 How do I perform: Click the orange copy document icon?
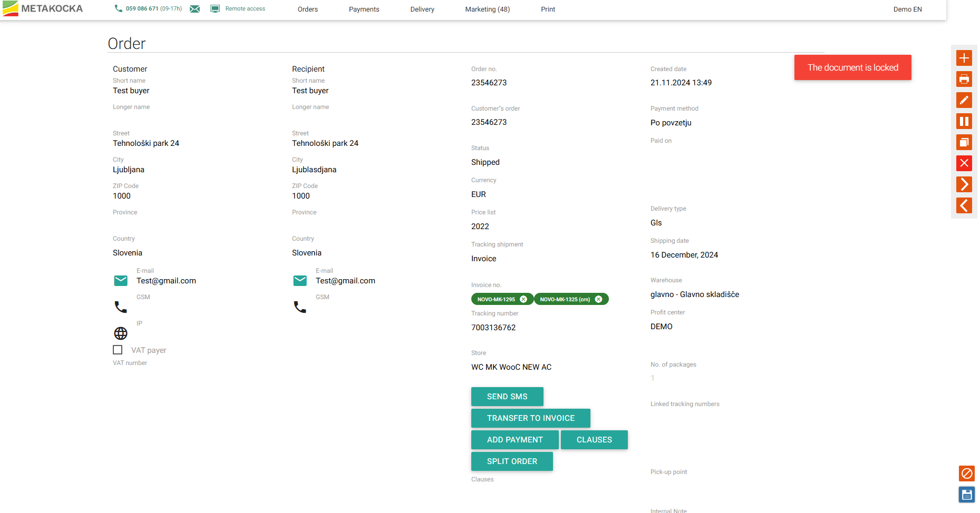coord(964,142)
